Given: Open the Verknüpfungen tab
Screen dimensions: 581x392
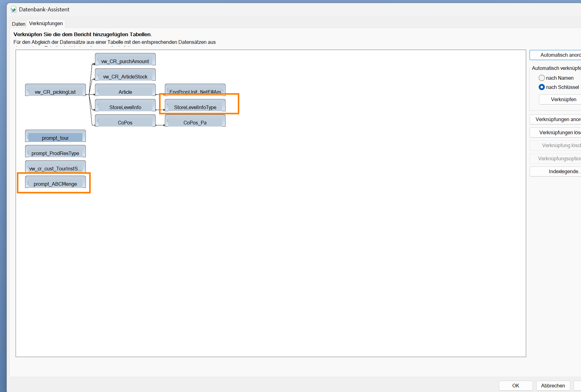Looking at the screenshot, I should point(46,24).
